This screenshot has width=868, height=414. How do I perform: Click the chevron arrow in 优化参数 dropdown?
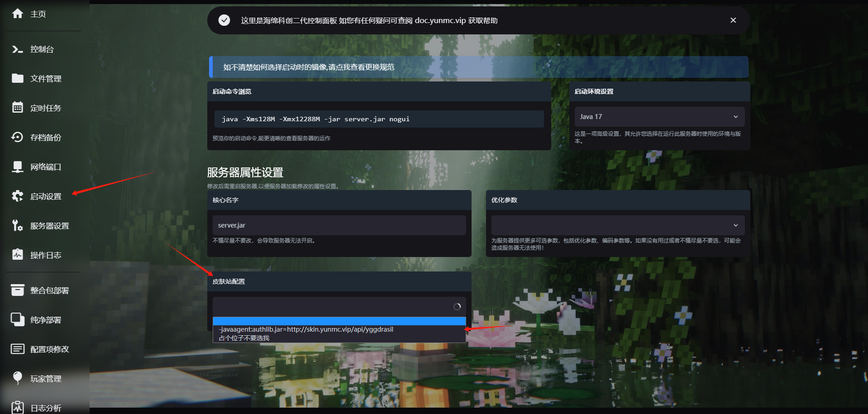pos(736,225)
